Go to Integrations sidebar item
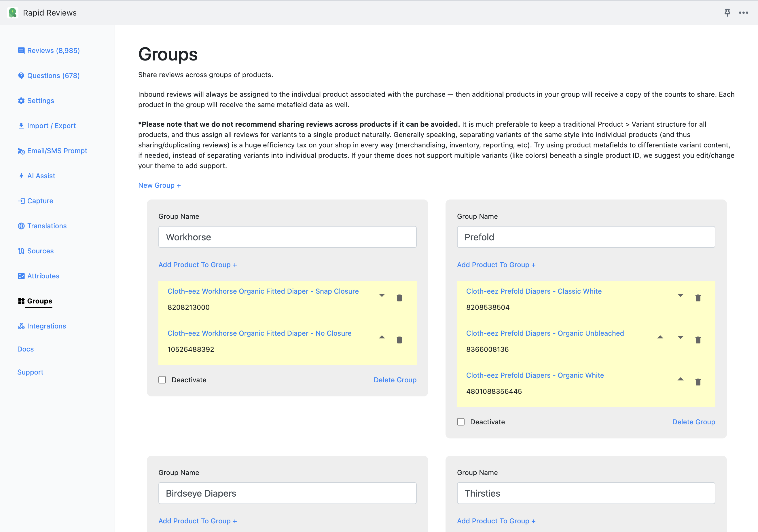The width and height of the screenshot is (758, 532). 46,326
